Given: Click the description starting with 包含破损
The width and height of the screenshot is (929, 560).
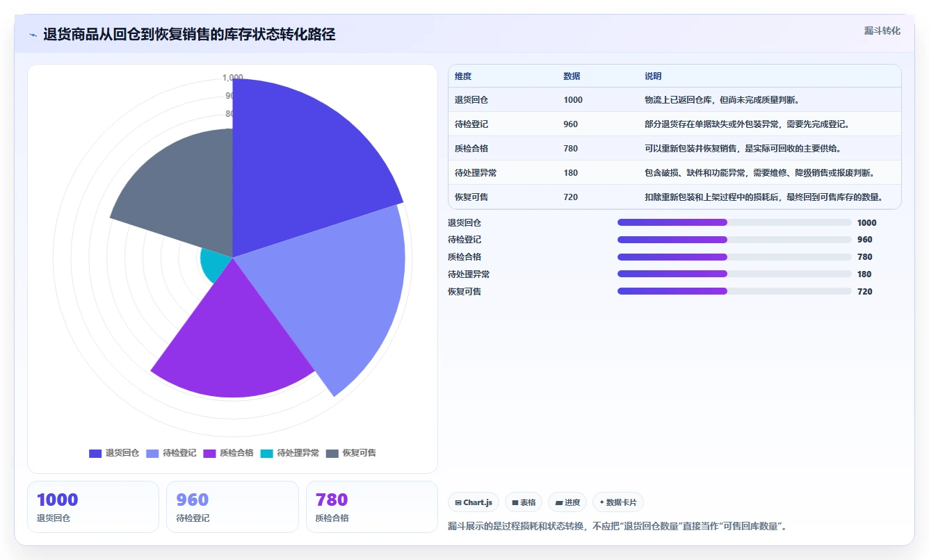Looking at the screenshot, I should (761, 173).
